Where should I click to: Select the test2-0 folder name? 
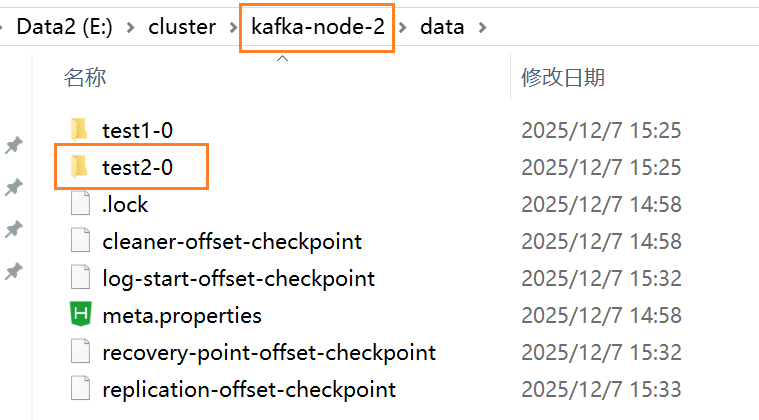tap(137, 168)
